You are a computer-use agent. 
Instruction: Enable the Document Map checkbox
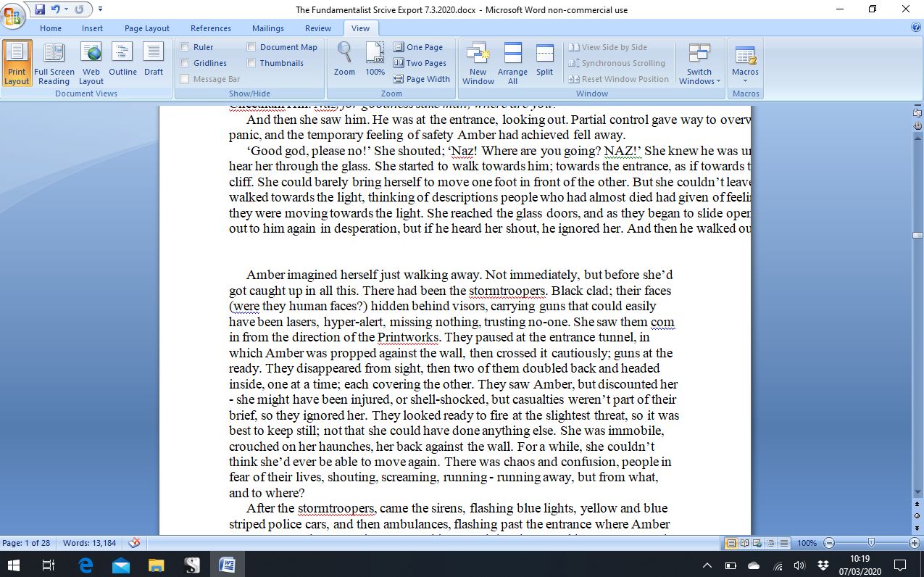coord(251,47)
